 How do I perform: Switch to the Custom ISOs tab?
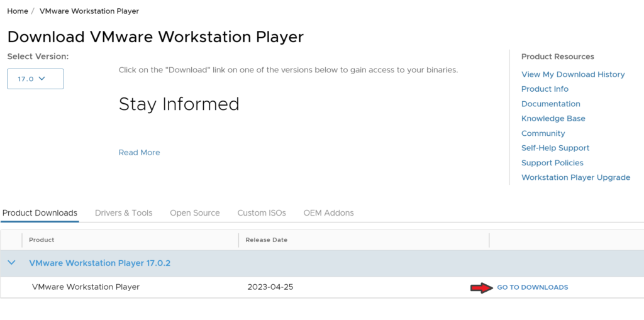pyautogui.click(x=262, y=212)
